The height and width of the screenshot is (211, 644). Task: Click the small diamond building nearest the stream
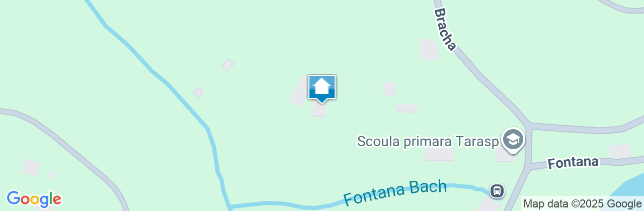[x=198, y=93]
